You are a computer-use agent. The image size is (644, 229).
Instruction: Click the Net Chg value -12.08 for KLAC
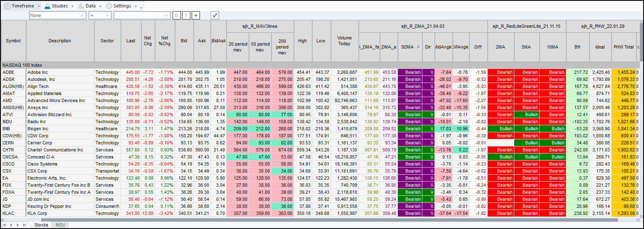148,213
